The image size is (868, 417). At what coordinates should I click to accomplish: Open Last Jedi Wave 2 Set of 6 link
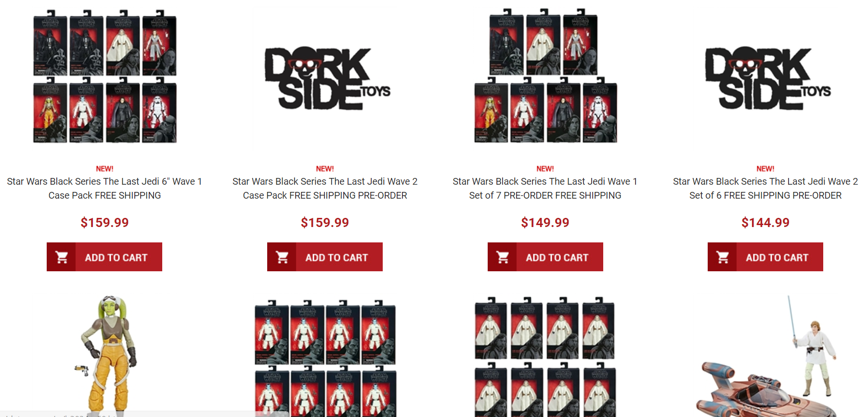point(765,188)
